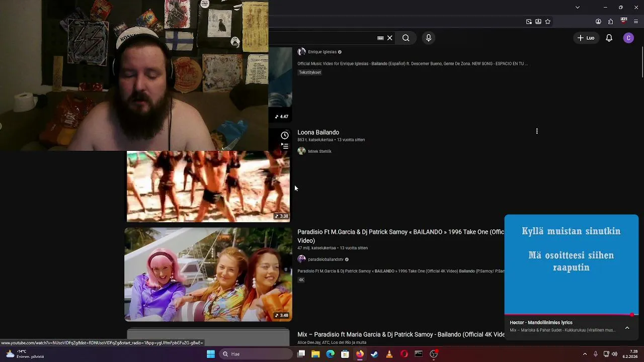Open paradisiobailandotv channel
This screenshot has width=644, height=362.
pyautogui.click(x=326, y=259)
